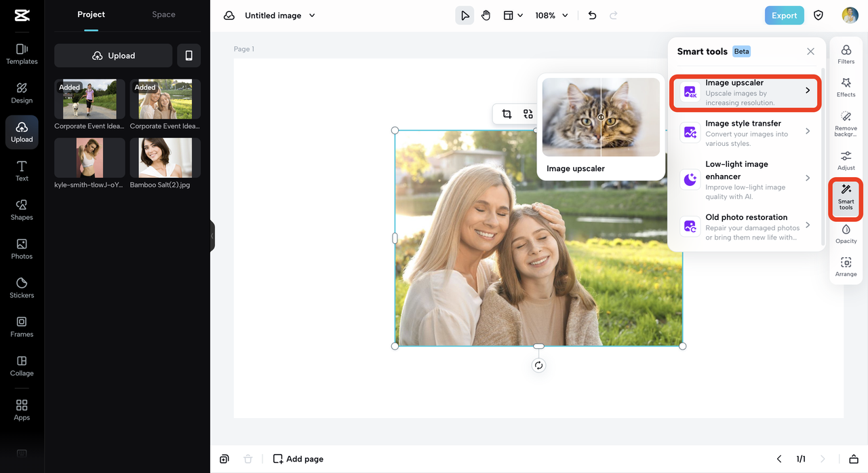
Task: Open the Remove background tool
Action: tap(846, 124)
